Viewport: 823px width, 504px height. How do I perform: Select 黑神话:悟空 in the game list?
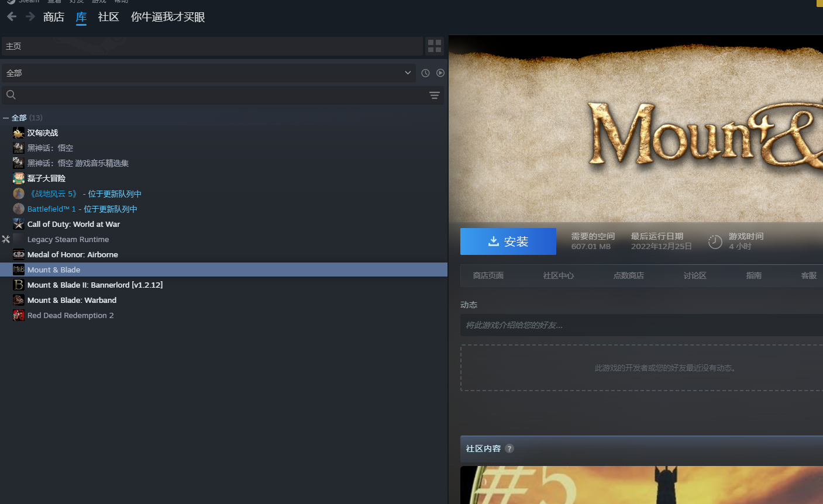(50, 148)
